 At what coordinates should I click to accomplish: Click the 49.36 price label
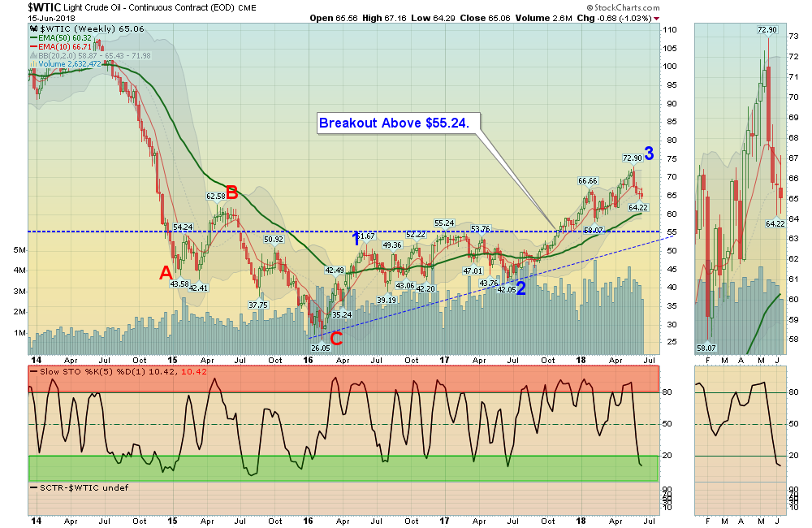(392, 245)
